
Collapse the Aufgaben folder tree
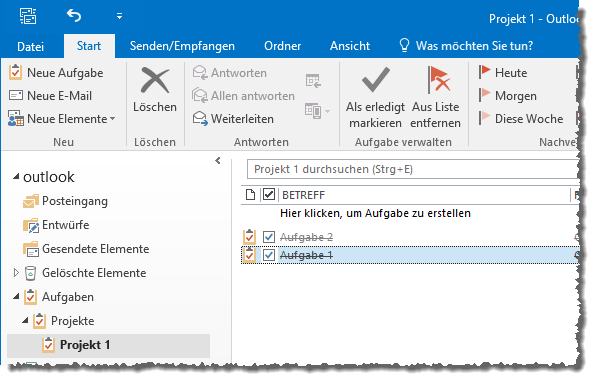[16, 296]
